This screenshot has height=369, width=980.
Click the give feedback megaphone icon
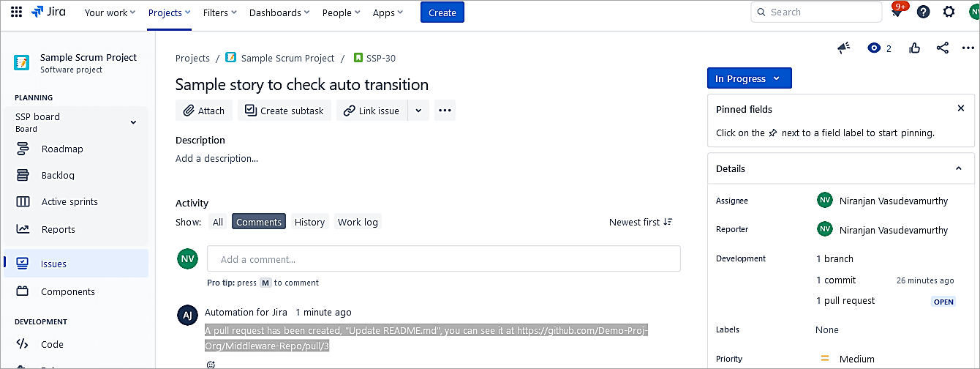844,48
